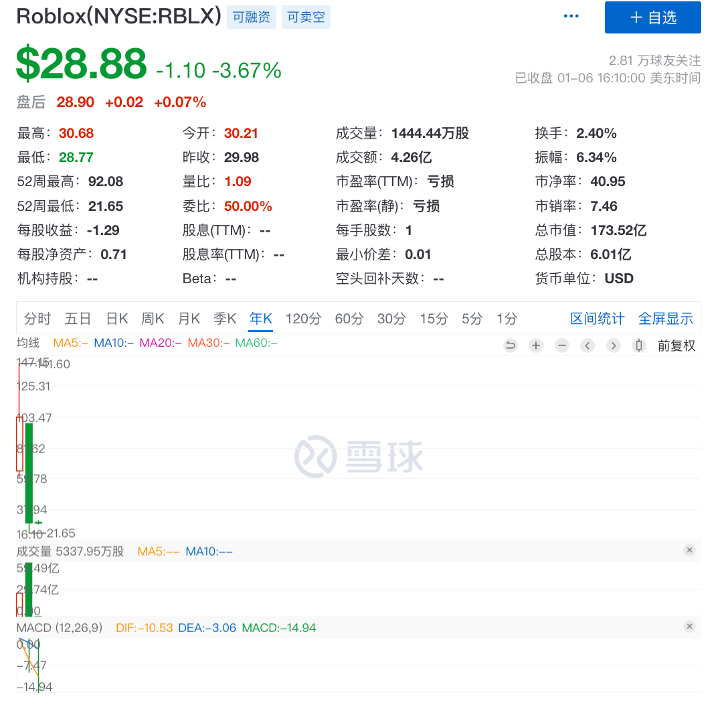Close the MACD indicator panel

point(689,627)
